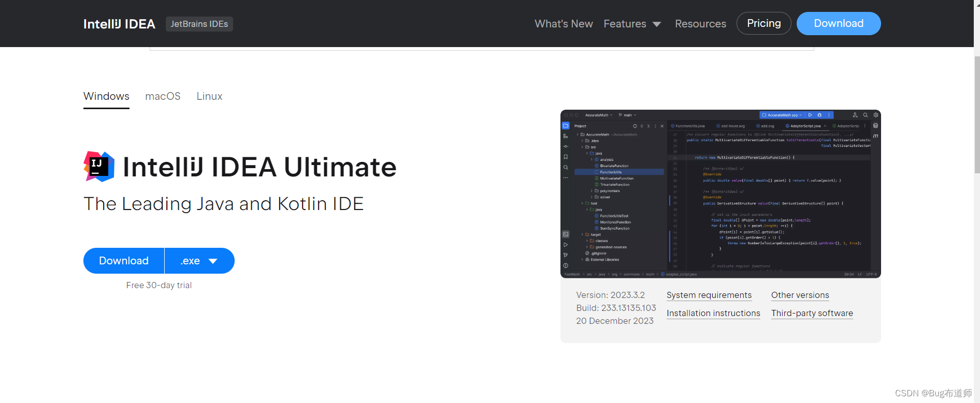
Task: Open the .exe installer format dropdown
Action: (199, 261)
